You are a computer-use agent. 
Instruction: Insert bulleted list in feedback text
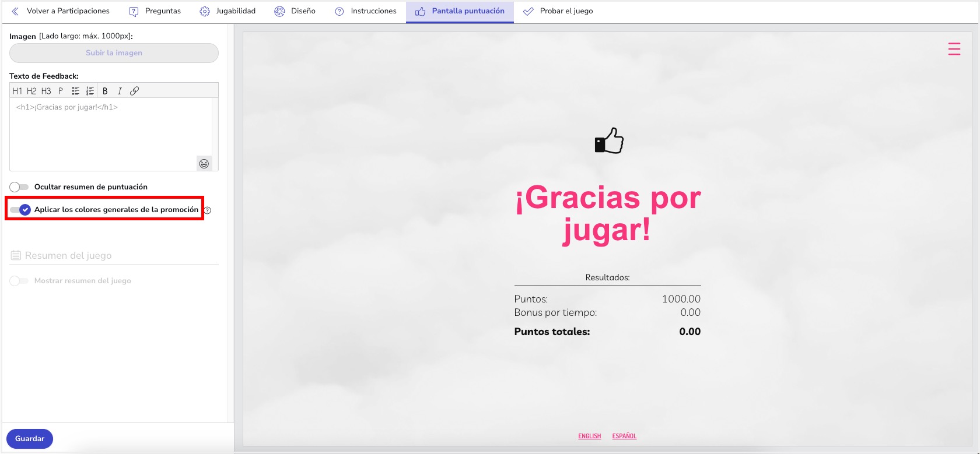tap(75, 91)
